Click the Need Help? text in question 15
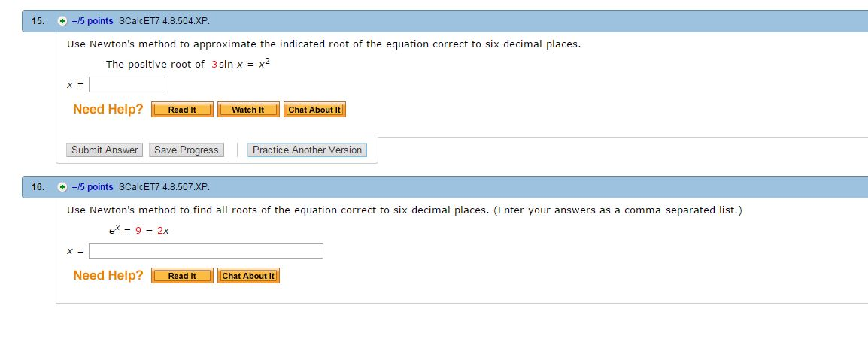The image size is (868, 339). (108, 110)
